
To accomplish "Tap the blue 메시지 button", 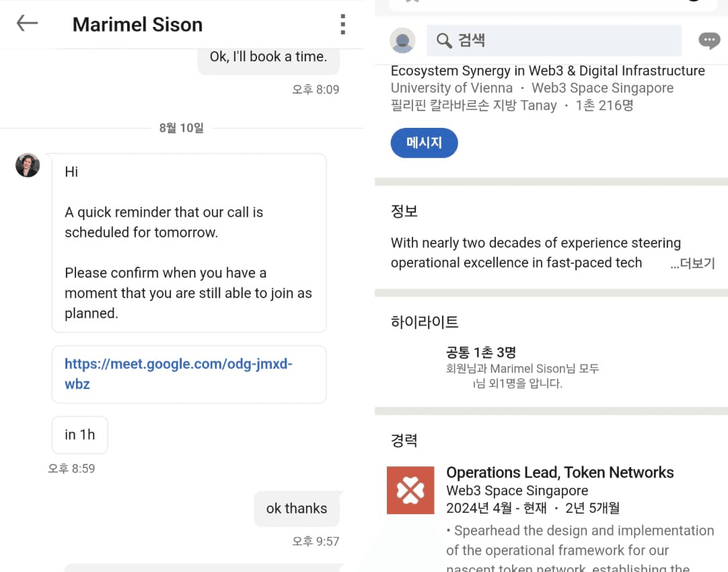I will [x=424, y=143].
